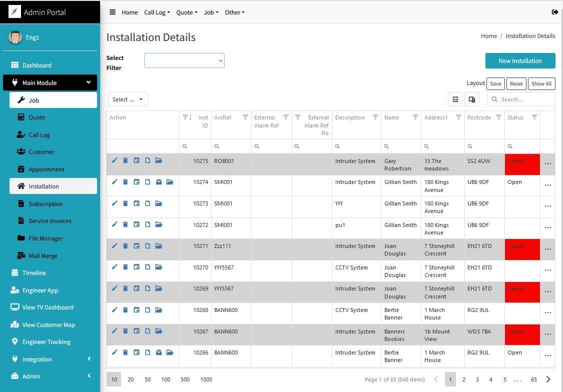Open the Subscription page in sidebar
Viewport: 563px width, 392px height.
pos(46,203)
